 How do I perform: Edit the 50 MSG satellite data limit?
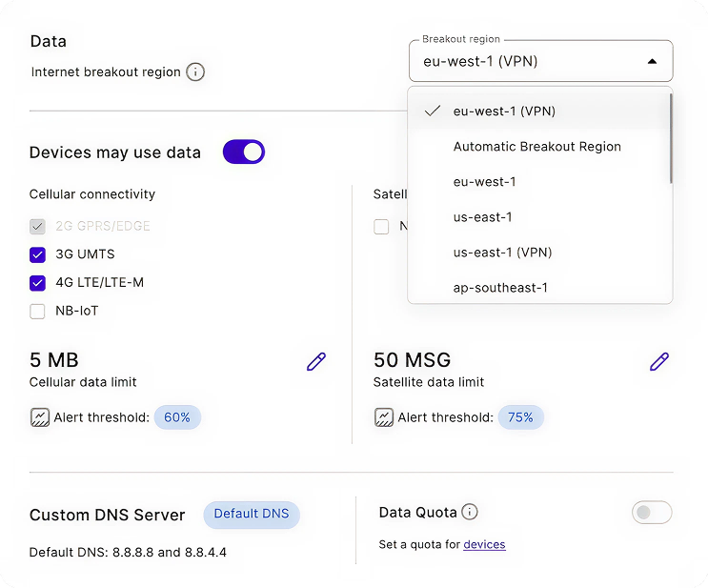pyautogui.click(x=659, y=361)
